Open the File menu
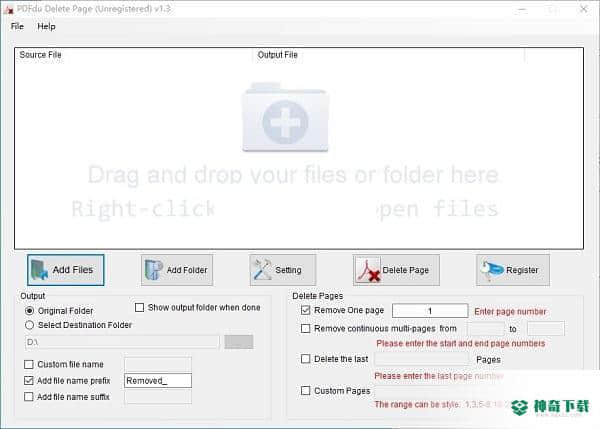Viewport: 600px width, 429px height. [x=17, y=26]
